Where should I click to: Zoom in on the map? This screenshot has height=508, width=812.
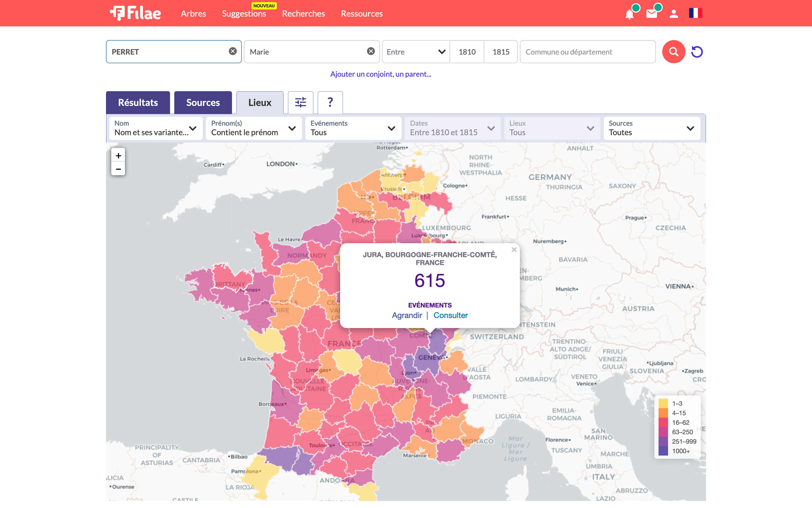[x=118, y=155]
